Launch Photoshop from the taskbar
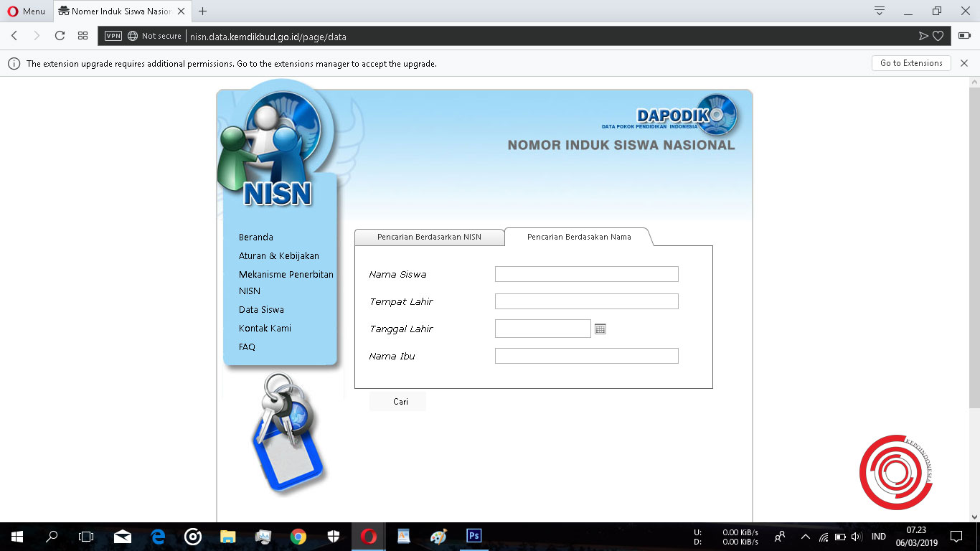 (473, 536)
